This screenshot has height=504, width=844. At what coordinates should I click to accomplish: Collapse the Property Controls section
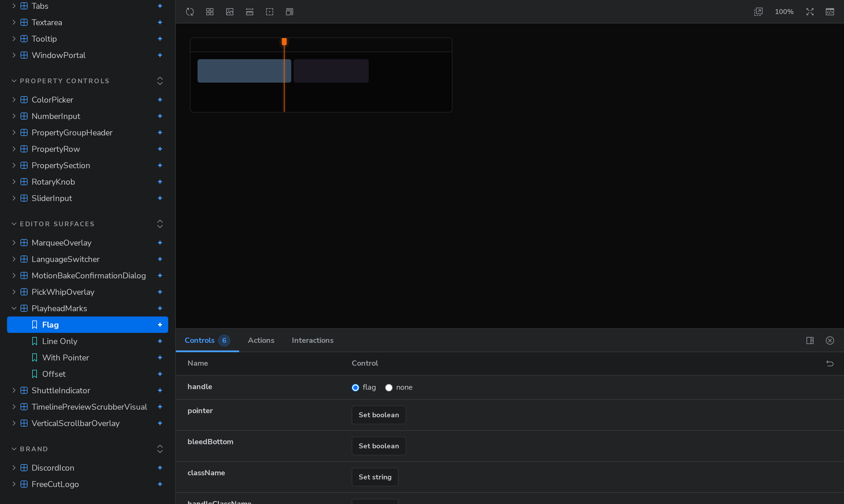point(14,81)
